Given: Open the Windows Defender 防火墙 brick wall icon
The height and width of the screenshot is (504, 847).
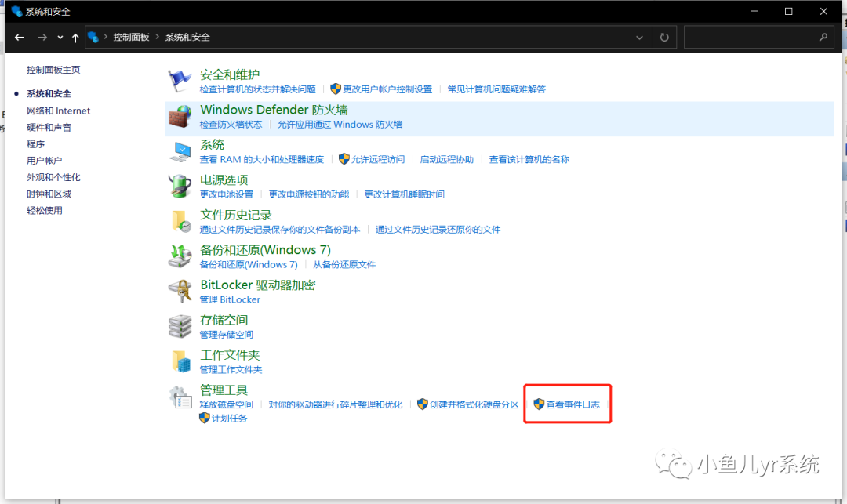Looking at the screenshot, I should pos(180,117).
